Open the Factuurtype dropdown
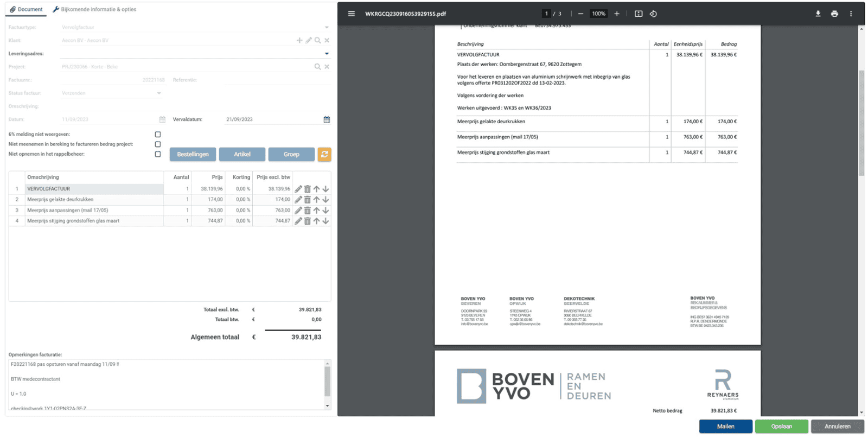The width and height of the screenshot is (868, 438). pyautogui.click(x=327, y=27)
